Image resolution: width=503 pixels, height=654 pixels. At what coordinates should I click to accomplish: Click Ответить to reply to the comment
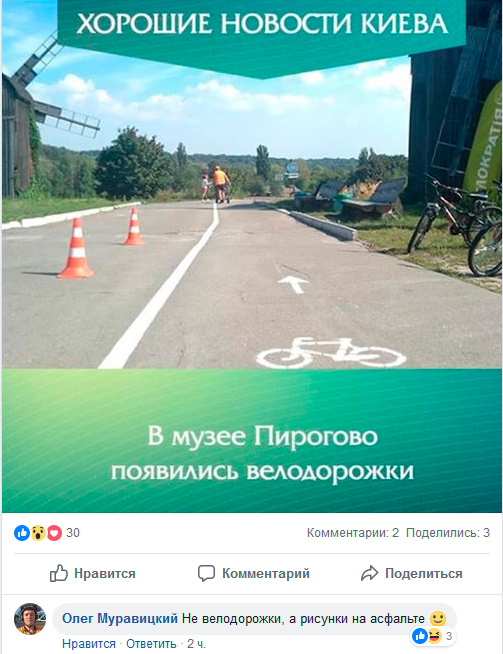pos(151,644)
